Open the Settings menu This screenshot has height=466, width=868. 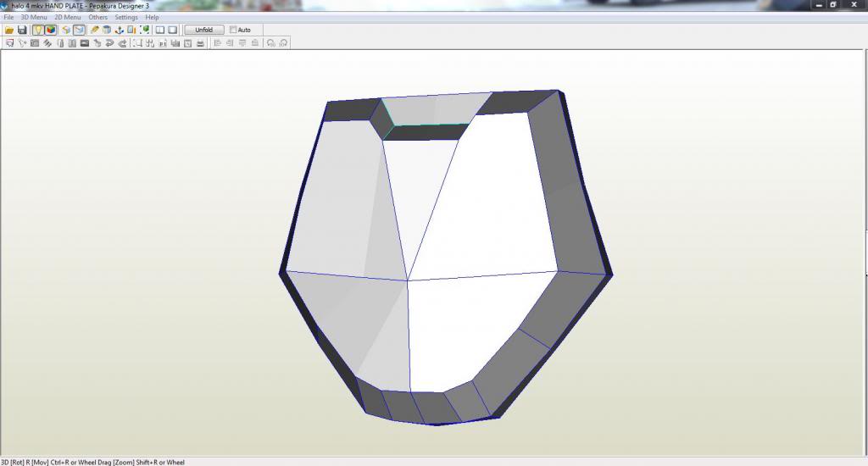125,17
